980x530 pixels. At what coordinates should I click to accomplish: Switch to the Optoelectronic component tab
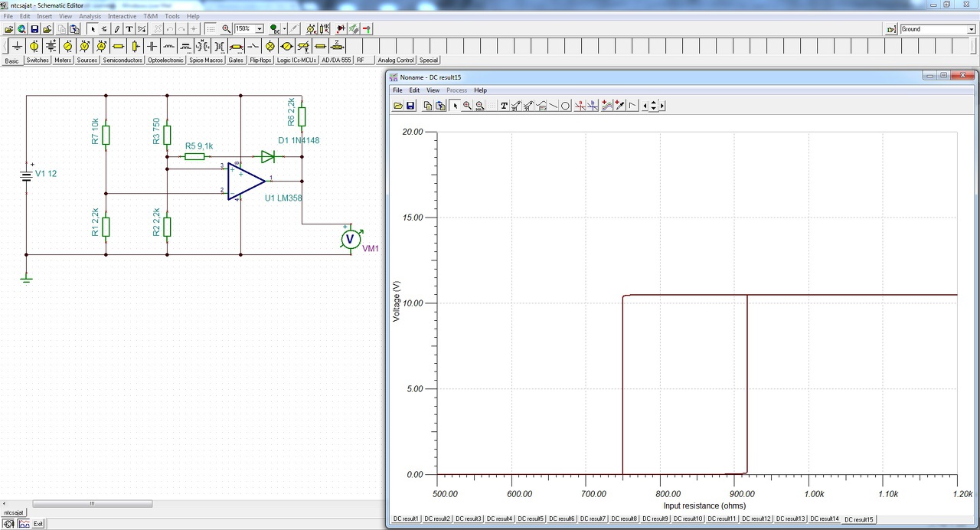pos(166,60)
